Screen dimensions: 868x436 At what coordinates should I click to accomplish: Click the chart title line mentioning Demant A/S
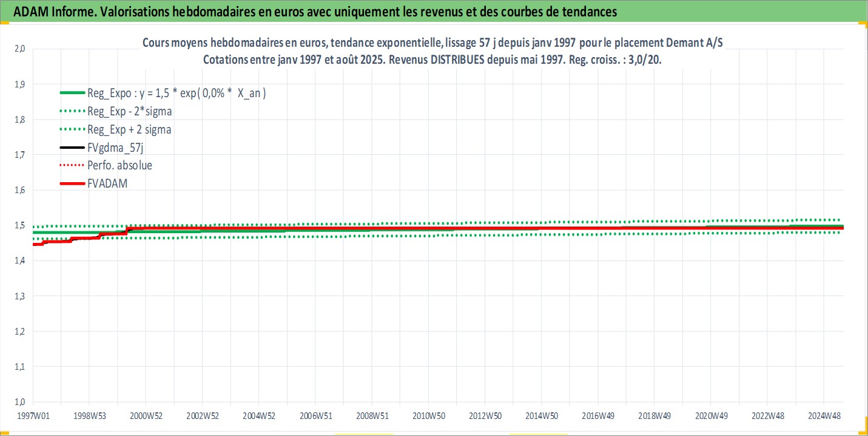(434, 43)
